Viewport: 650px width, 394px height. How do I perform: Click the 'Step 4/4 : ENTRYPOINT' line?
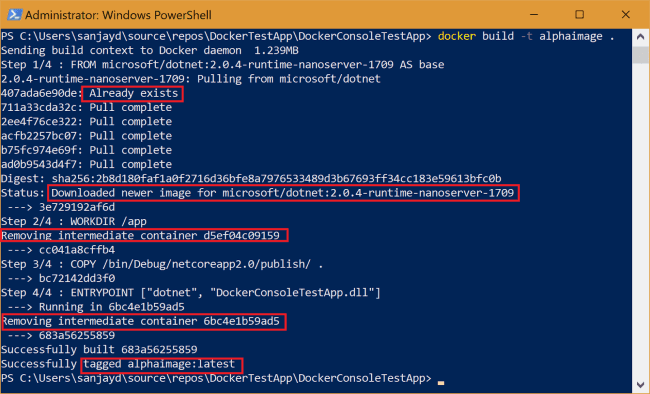click(x=191, y=293)
